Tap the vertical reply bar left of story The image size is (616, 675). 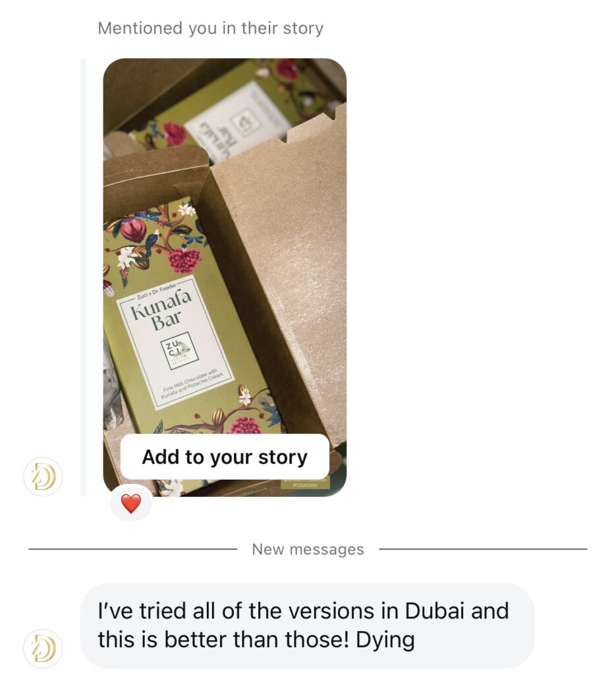pos(83,278)
